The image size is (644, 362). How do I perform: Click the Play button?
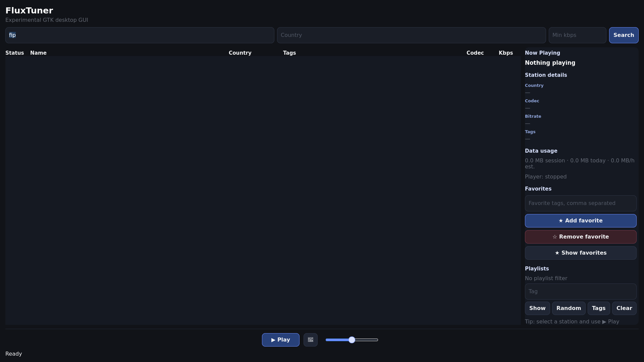280,340
